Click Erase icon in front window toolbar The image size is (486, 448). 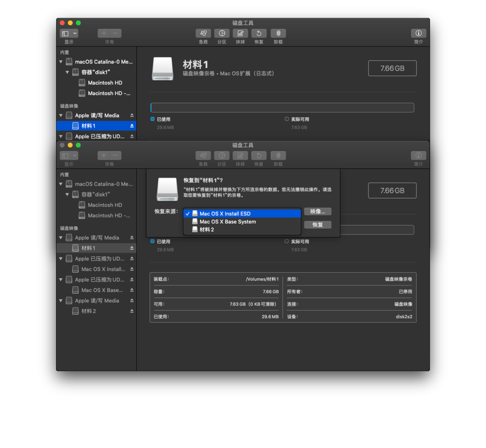(x=240, y=155)
